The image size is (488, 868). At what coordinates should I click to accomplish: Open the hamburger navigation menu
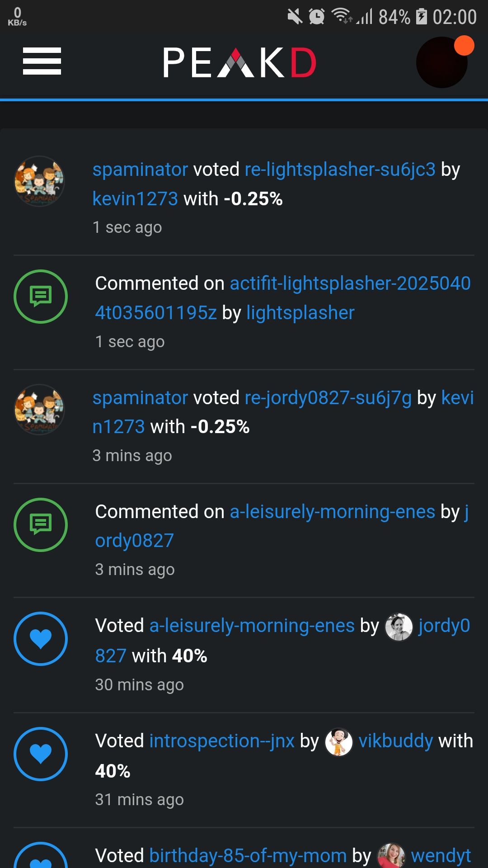pyautogui.click(x=42, y=61)
